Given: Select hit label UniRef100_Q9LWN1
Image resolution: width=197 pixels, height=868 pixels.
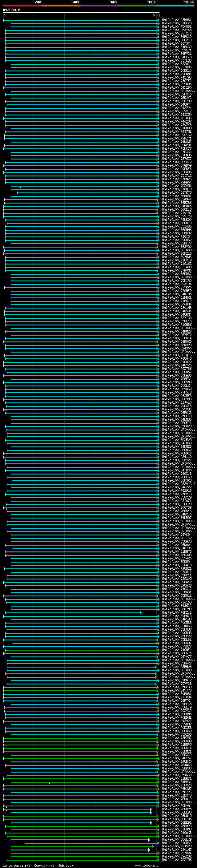Looking at the screenshot, I should (x=176, y=74).
